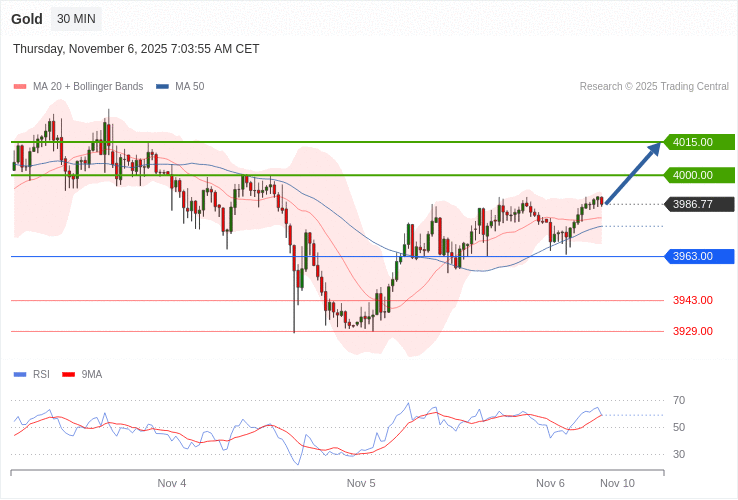Click 'MA 20 + Bollinger Bands' legend label
This screenshot has height=500, width=738.
pyautogui.click(x=88, y=87)
